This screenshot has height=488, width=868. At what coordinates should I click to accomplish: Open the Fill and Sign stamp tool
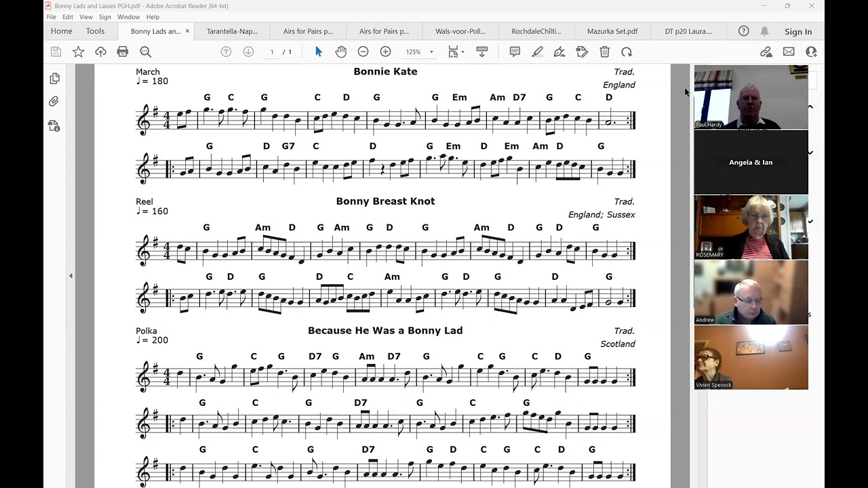click(582, 52)
